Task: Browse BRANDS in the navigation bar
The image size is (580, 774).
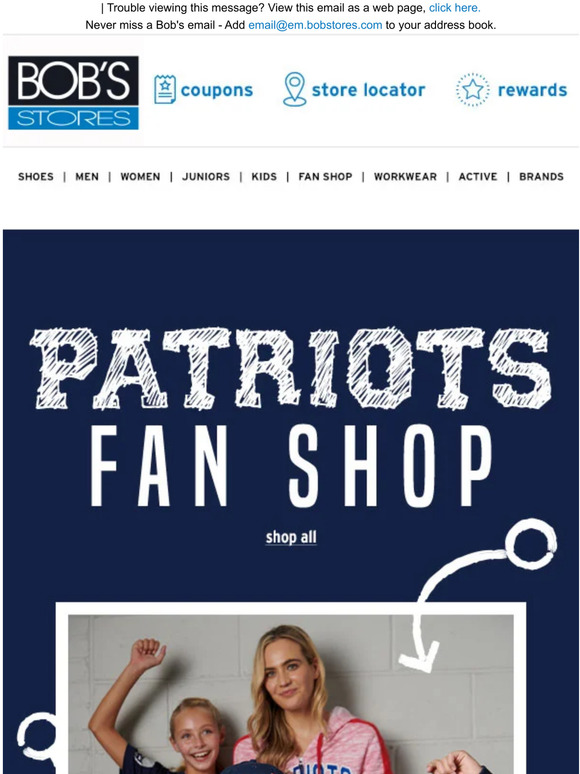Action: click(541, 177)
